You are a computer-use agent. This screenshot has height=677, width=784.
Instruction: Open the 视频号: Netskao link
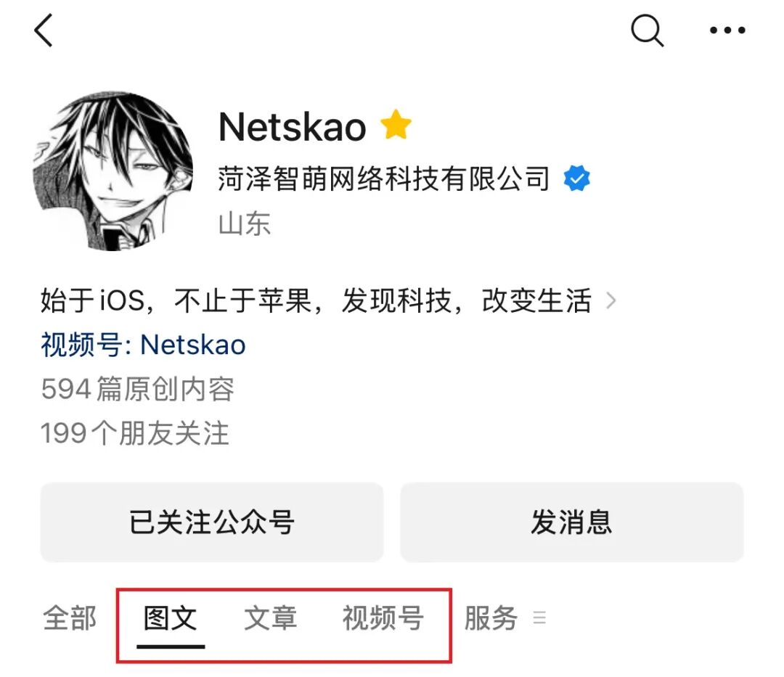(143, 345)
